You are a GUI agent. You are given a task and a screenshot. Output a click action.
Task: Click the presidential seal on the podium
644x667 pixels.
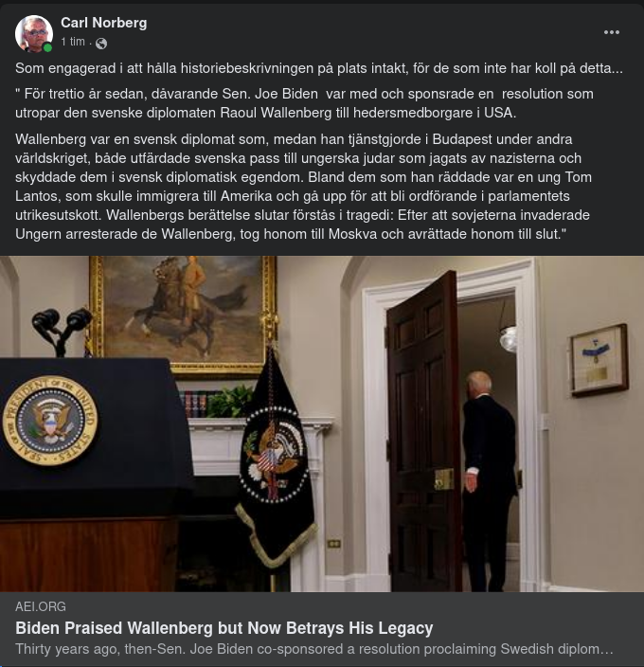tap(50, 421)
